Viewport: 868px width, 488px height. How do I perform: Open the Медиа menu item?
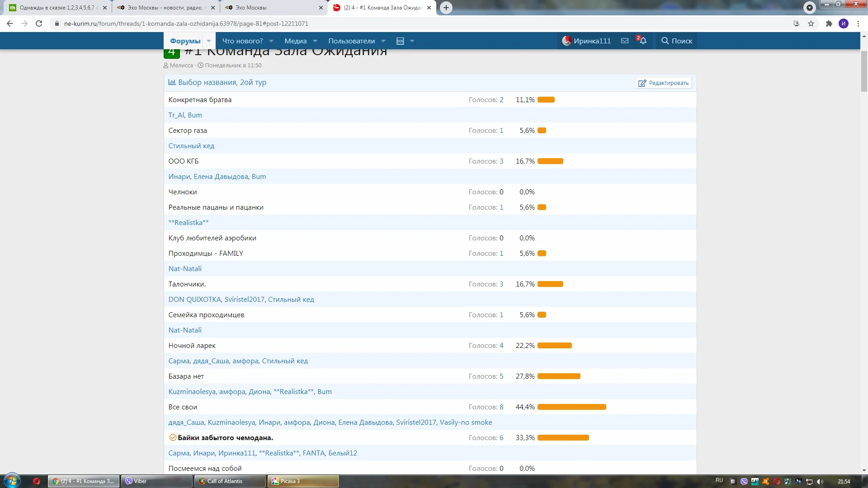tap(295, 41)
